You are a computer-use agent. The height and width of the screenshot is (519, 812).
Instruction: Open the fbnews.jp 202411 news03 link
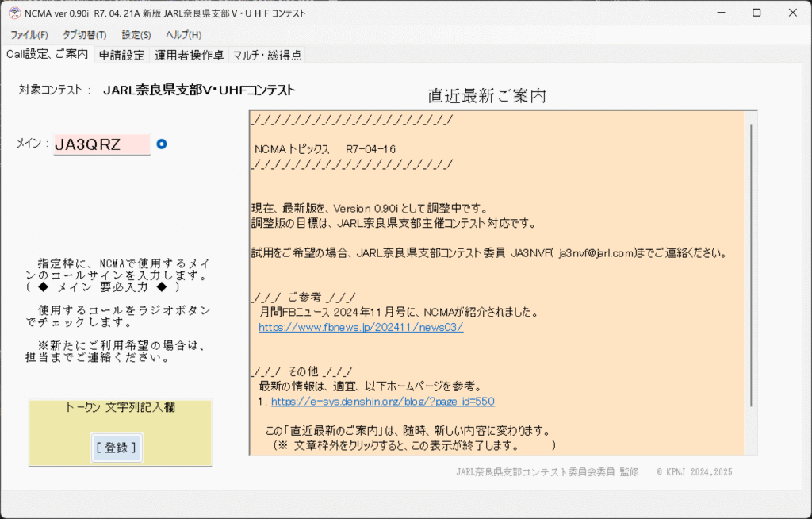(x=361, y=327)
